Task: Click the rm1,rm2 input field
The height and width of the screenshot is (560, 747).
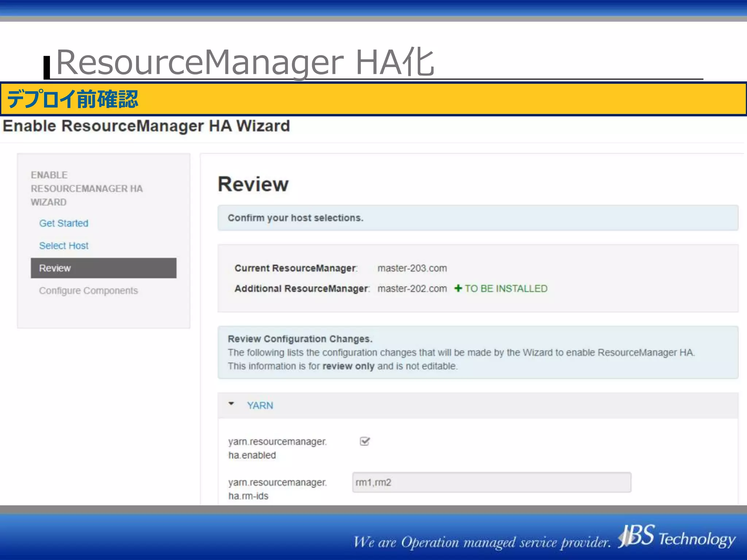Action: click(492, 482)
